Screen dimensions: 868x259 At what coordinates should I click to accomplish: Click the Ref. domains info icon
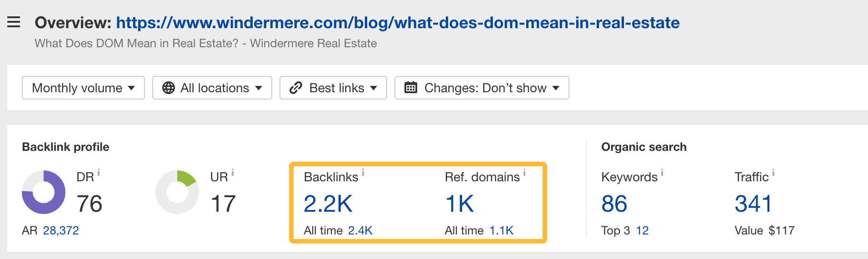point(524,173)
